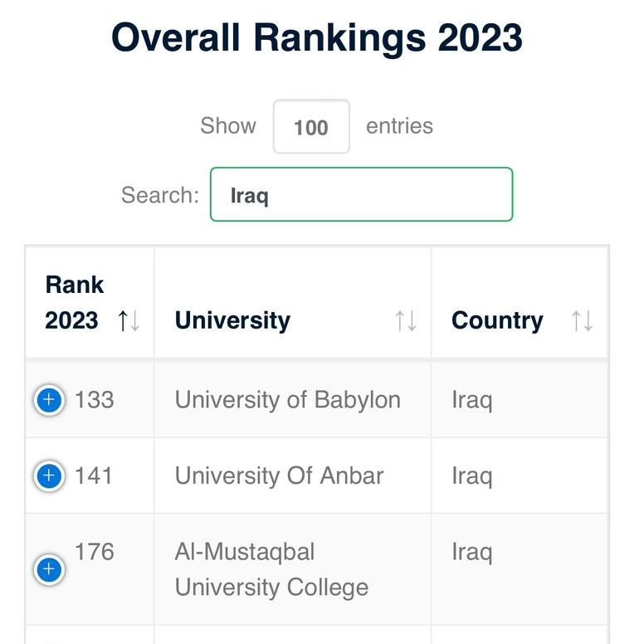This screenshot has width=644, height=644.
Task: Open the Show entries count dropdown
Action: point(311,127)
